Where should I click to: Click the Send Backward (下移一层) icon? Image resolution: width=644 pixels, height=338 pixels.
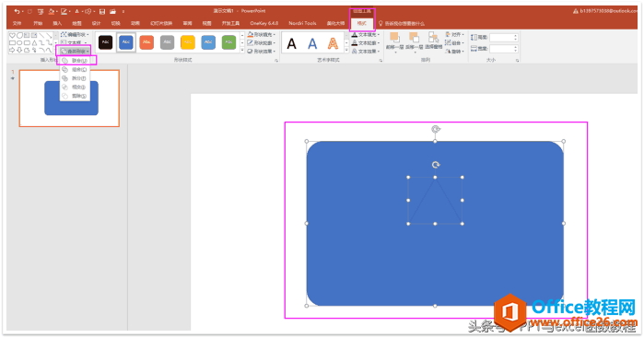pyautogui.click(x=414, y=38)
